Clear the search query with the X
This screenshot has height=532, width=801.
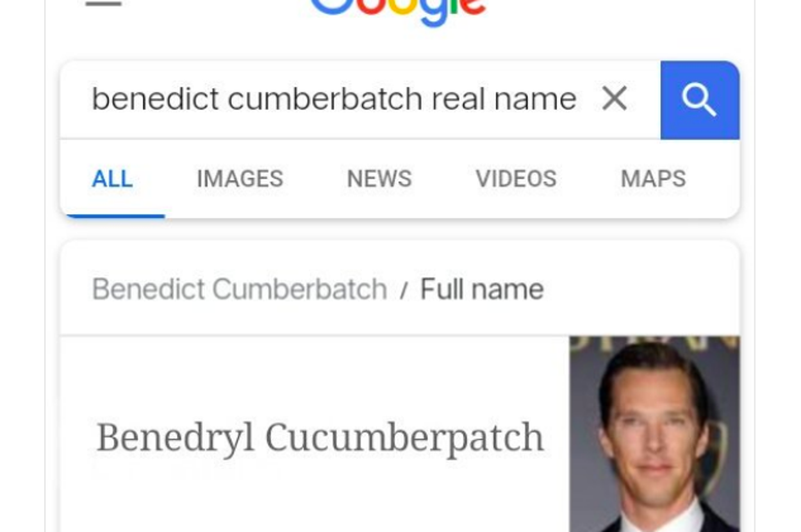pos(614,99)
